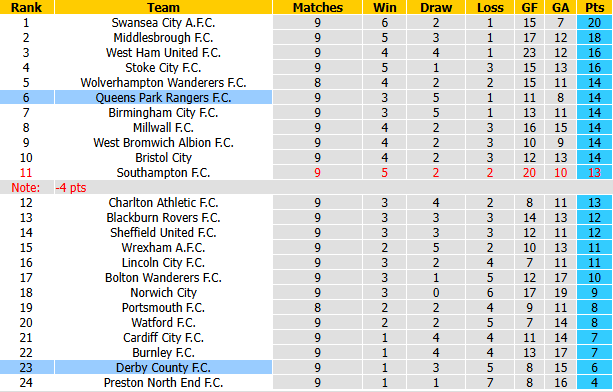Screen dimensions: 613x392
Task: Click the GF column header
Action: point(529,7)
